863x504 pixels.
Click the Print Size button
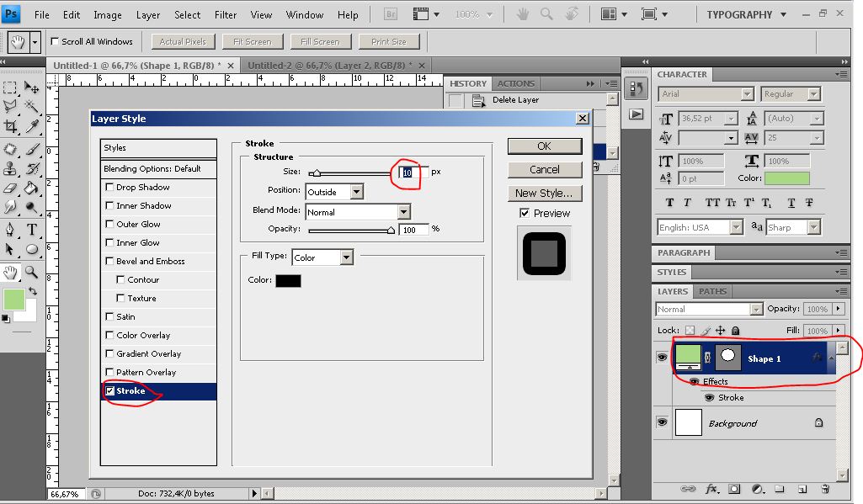tap(389, 41)
